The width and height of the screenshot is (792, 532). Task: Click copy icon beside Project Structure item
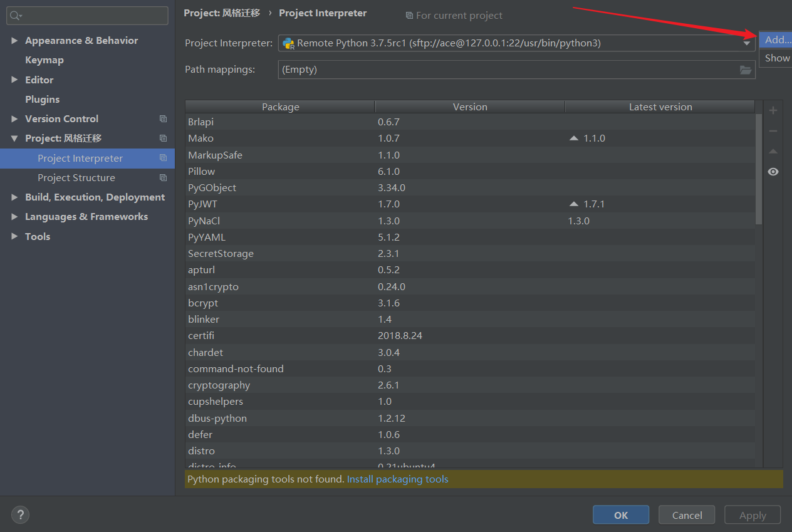tap(164, 178)
